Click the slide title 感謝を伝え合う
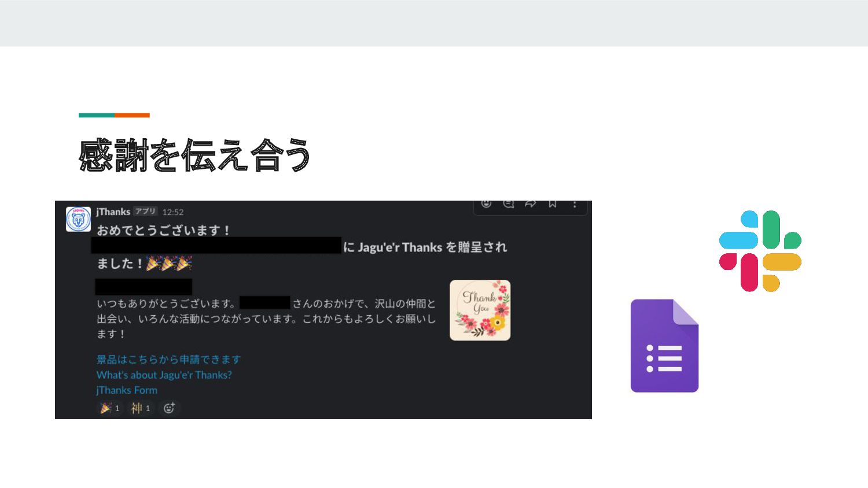This screenshot has height=488, width=868. click(195, 155)
